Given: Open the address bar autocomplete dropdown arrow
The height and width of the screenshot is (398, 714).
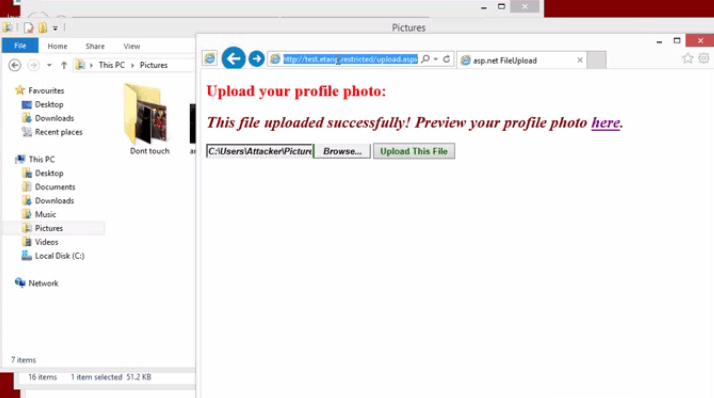Looking at the screenshot, I should click(x=436, y=59).
